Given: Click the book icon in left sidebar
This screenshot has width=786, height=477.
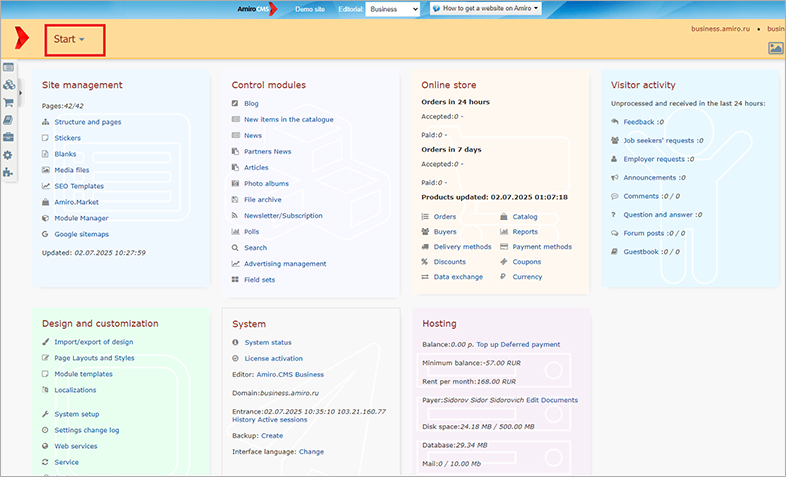Looking at the screenshot, I should click(9, 119).
